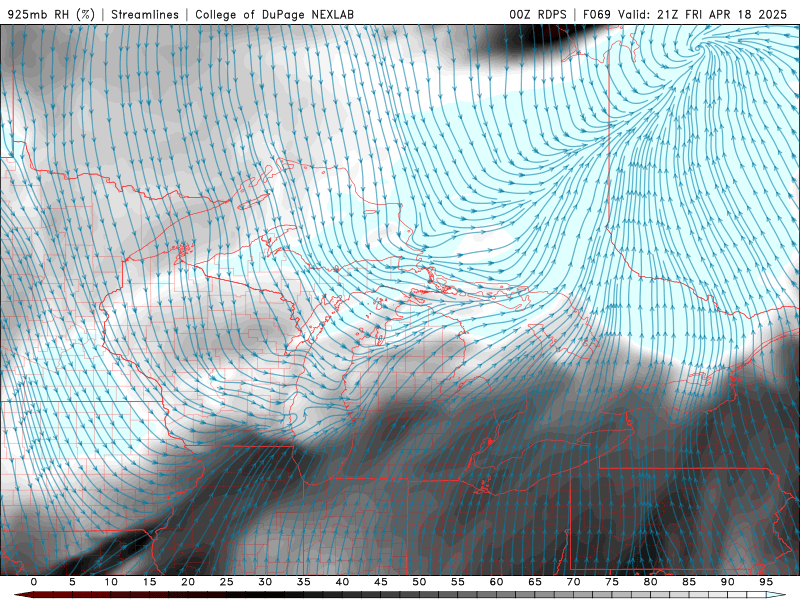This screenshot has height=600, width=800.
Task: Select the "10" colorbar scale label
Action: (x=111, y=582)
